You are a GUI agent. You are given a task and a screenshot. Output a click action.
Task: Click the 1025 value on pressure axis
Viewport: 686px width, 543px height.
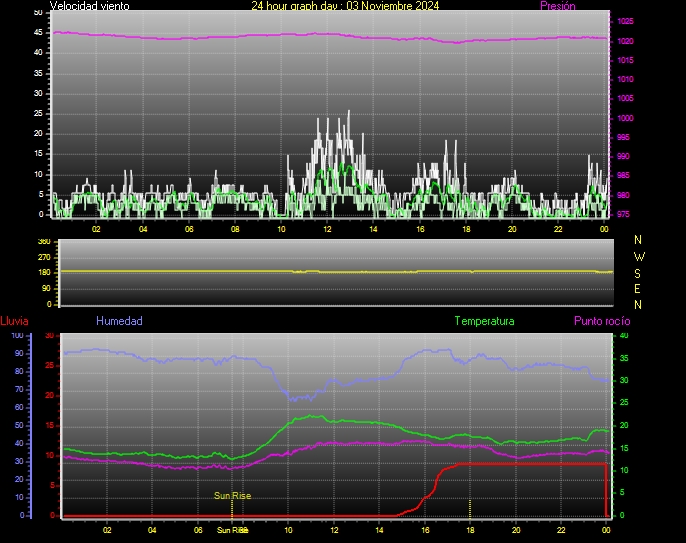pos(625,21)
